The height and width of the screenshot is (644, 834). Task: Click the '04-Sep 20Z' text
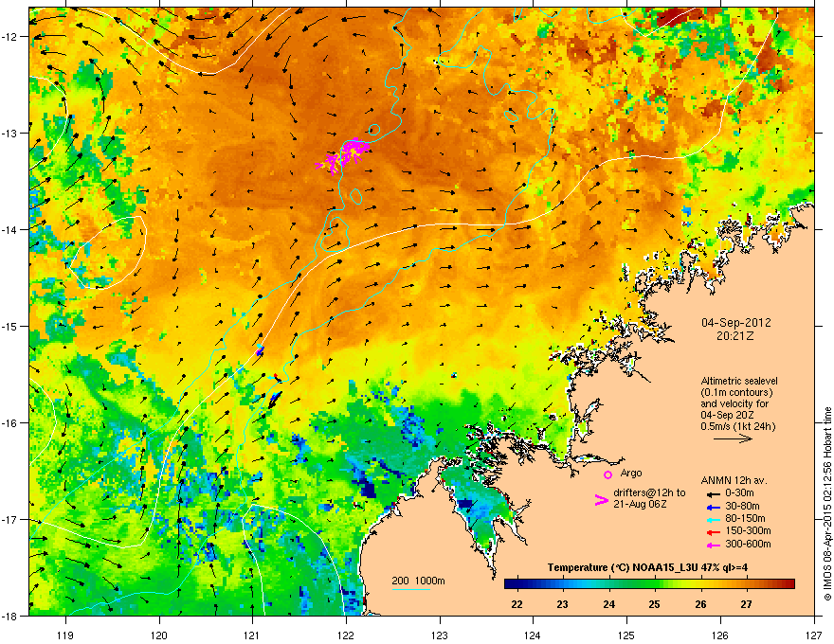click(727, 415)
